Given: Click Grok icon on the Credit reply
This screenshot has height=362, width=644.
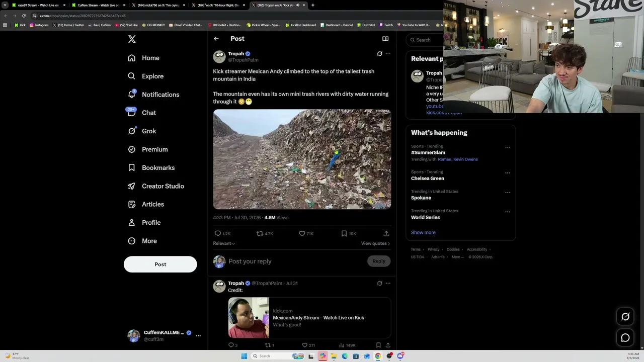Looking at the screenshot, I should (x=380, y=284).
